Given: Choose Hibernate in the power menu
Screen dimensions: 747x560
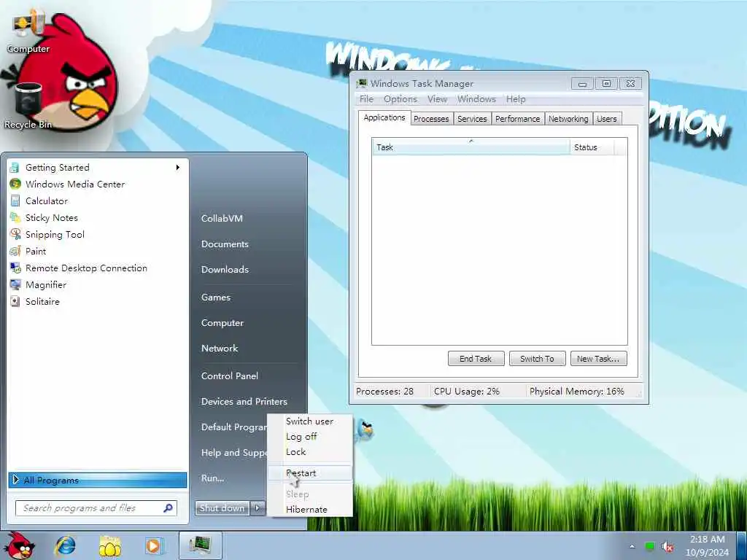Looking at the screenshot, I should (309, 509).
